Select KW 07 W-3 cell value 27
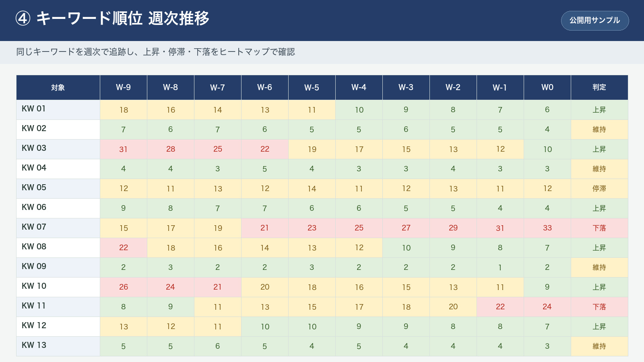644x362 pixels. coord(406,228)
